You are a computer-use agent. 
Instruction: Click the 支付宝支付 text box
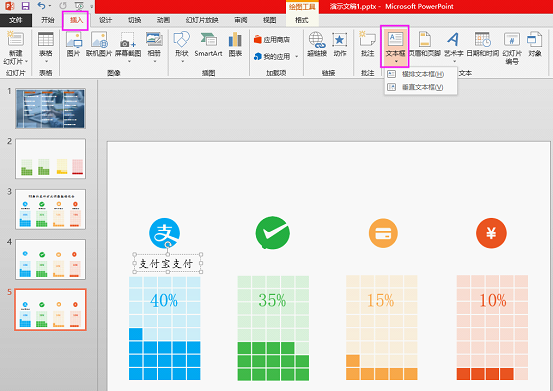point(168,263)
